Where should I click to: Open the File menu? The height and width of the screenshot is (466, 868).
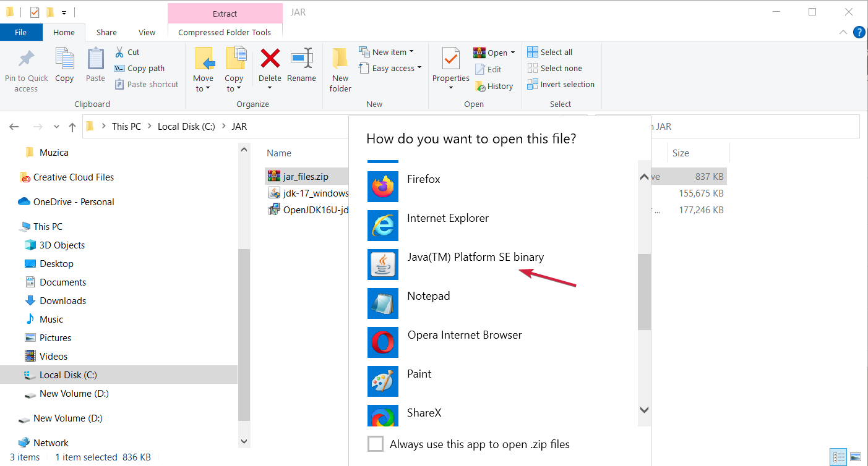pos(21,32)
